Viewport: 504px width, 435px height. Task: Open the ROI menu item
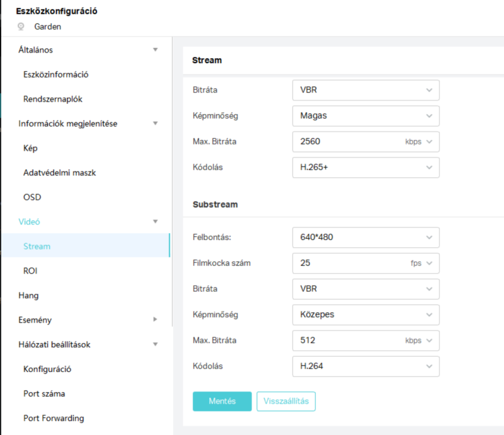30,271
